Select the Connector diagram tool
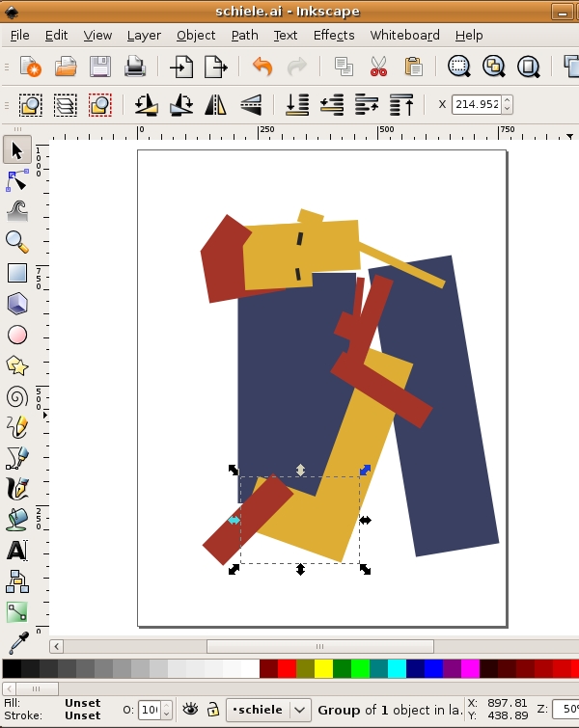This screenshot has height=728, width=579. pos(17,581)
